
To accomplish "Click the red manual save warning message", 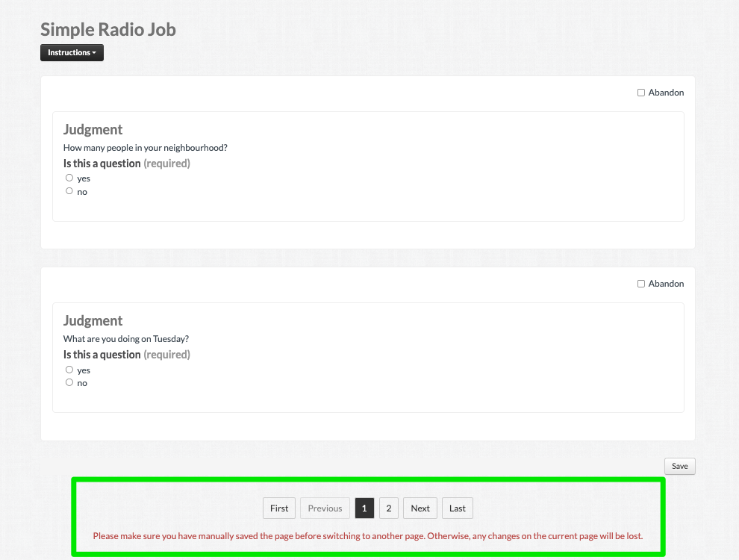I will (x=367, y=536).
